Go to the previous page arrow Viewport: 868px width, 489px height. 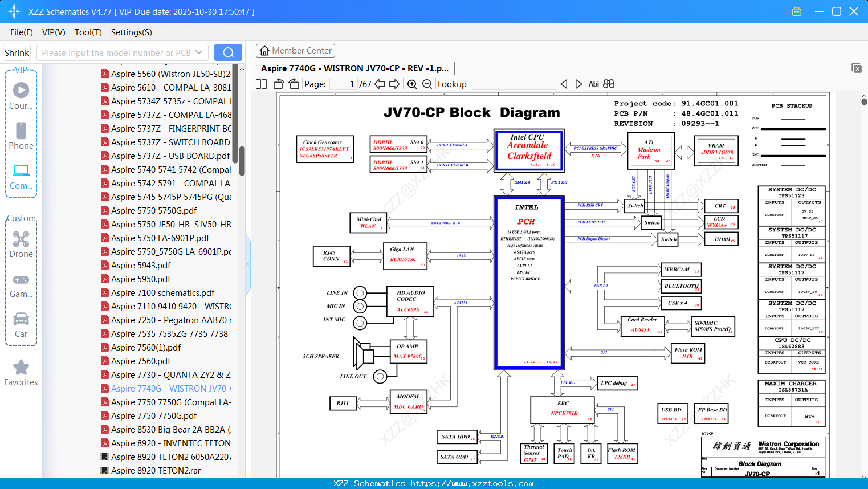tap(380, 84)
